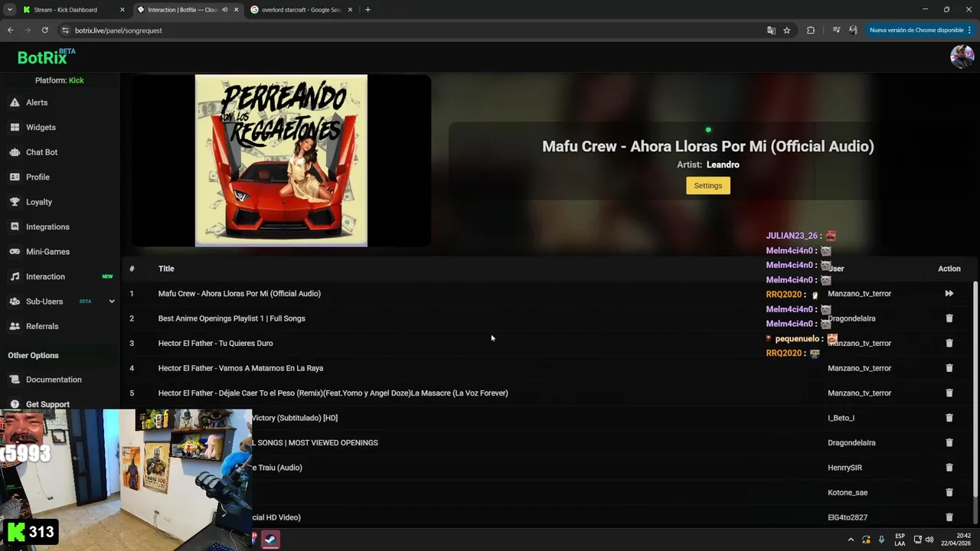Reload the page
The width and height of the screenshot is (980, 551).
pyautogui.click(x=44, y=31)
